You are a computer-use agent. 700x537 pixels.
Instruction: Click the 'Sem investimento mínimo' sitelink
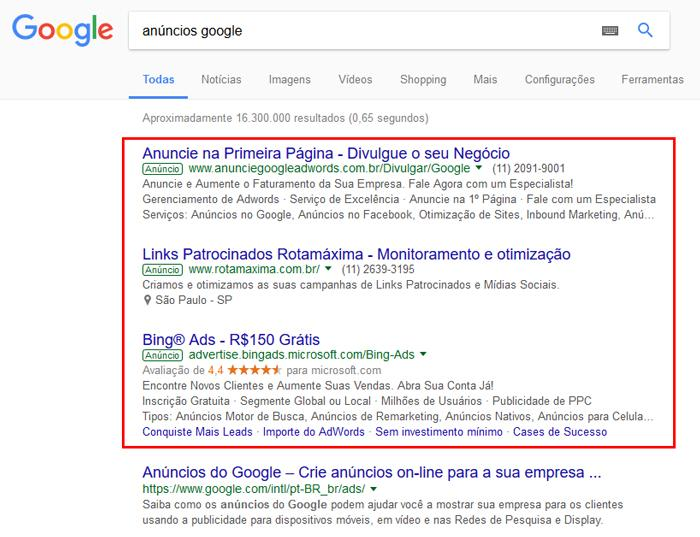coord(439,432)
